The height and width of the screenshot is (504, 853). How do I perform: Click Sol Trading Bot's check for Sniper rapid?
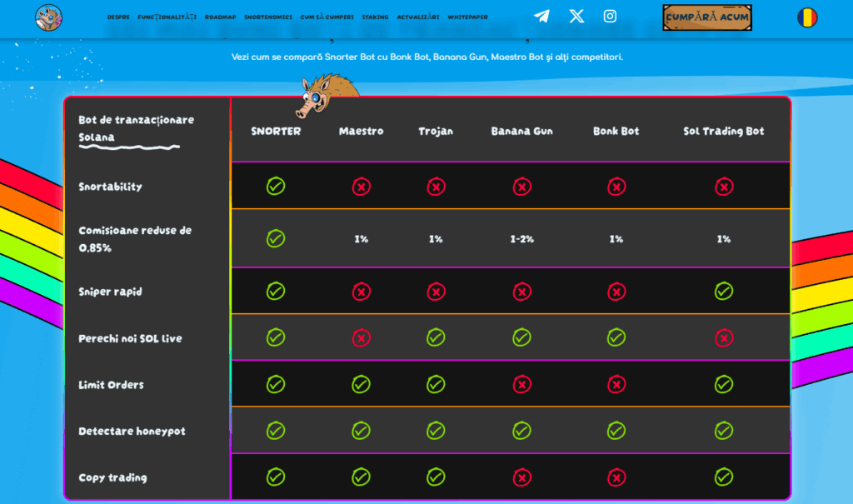pyautogui.click(x=724, y=292)
